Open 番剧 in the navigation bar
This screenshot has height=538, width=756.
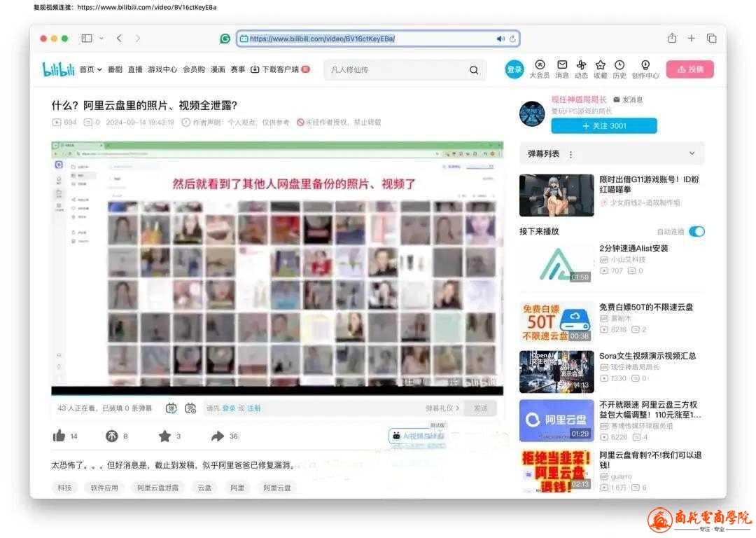coord(115,69)
